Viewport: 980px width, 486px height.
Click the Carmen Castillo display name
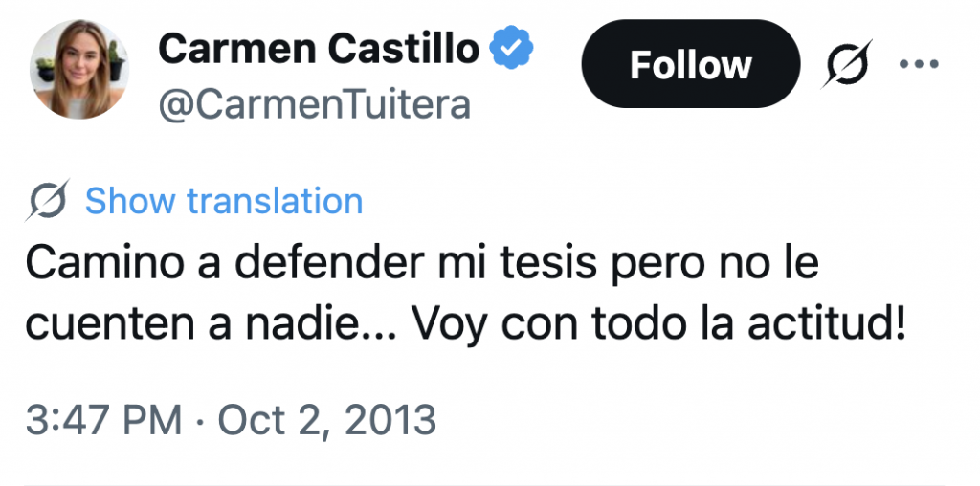pos(318,47)
